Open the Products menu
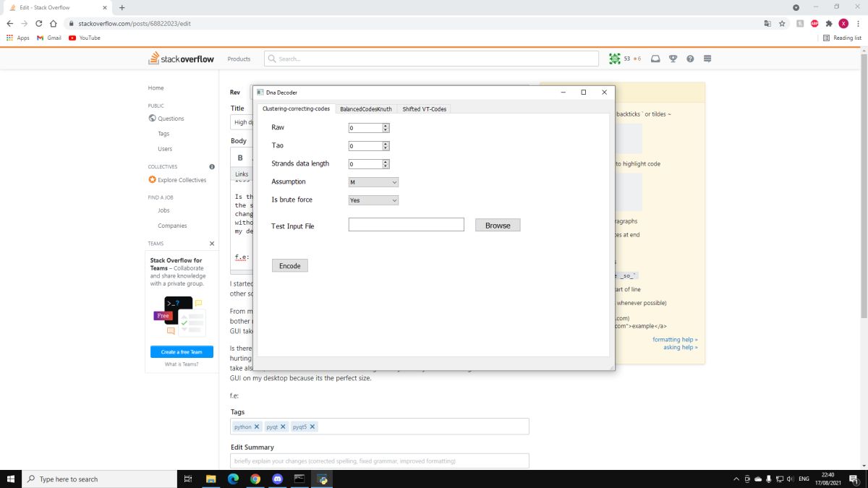 coord(239,59)
